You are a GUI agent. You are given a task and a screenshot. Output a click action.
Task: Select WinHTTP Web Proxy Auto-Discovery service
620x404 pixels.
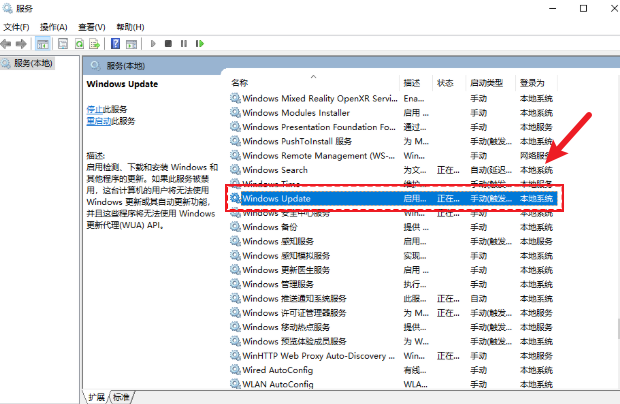(x=394, y=355)
